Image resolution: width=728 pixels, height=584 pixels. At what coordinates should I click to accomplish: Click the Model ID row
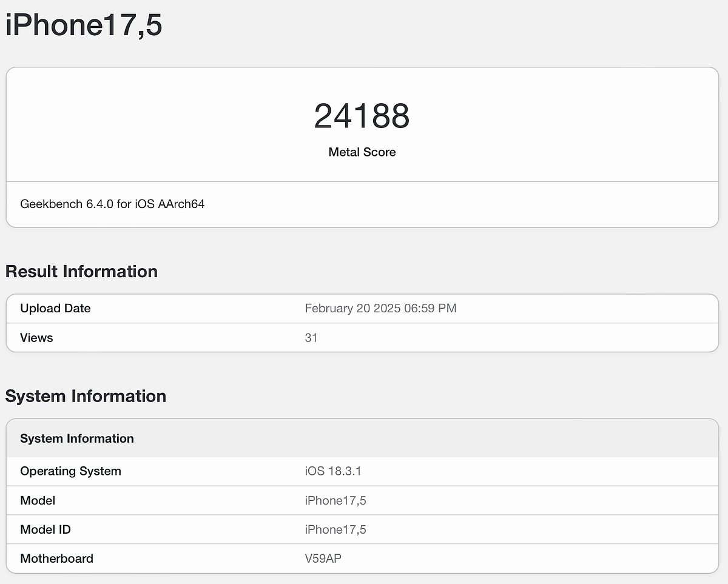pyautogui.click(x=45, y=529)
